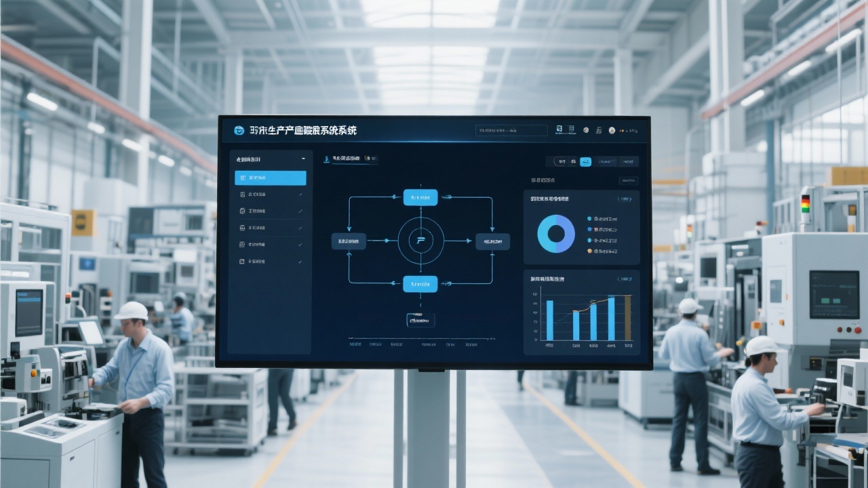Open the round user avatar at the header's right
The width and height of the screenshot is (868, 488).
click(612, 130)
